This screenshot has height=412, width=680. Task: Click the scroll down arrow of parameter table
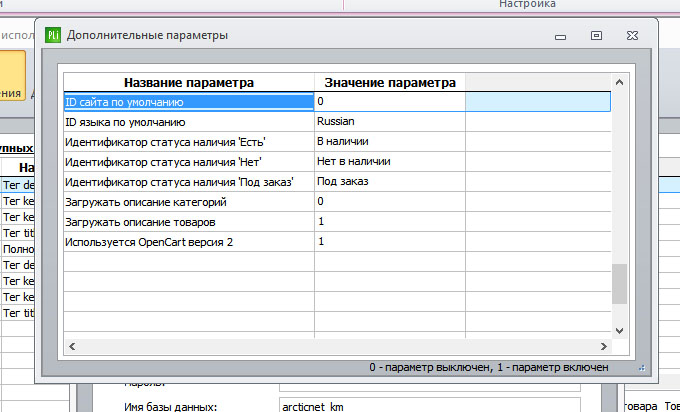point(619,331)
